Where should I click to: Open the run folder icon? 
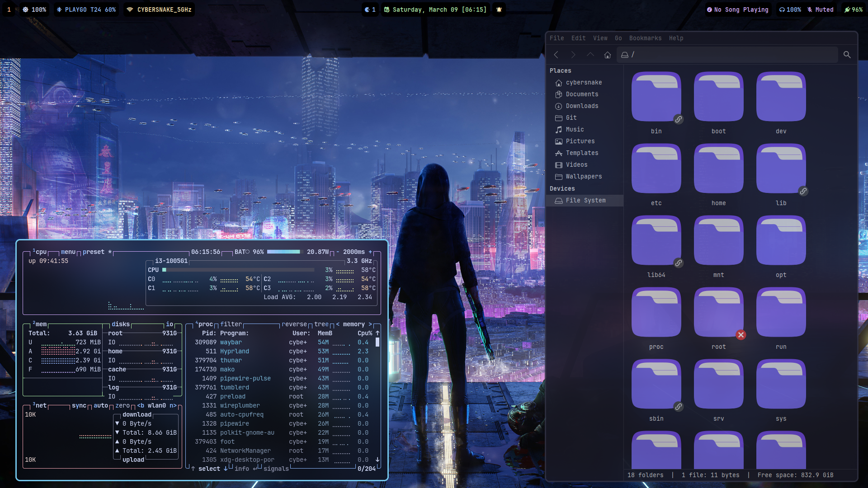pos(781,313)
